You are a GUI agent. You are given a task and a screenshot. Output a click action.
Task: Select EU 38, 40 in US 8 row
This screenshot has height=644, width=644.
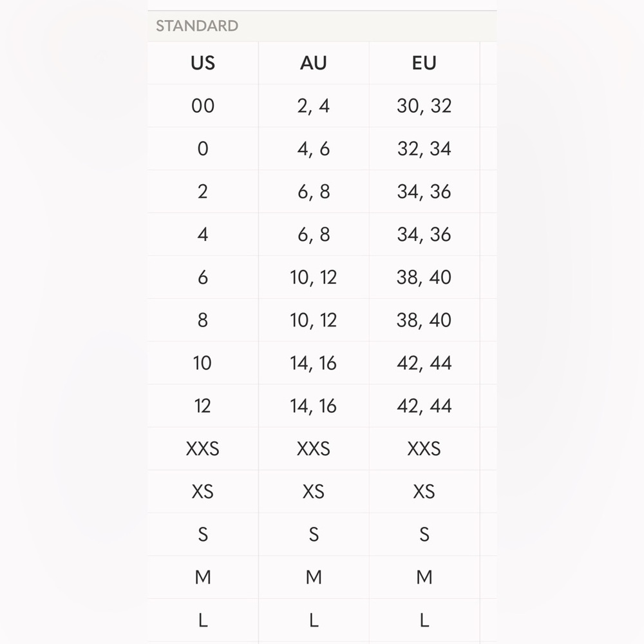pos(424,320)
